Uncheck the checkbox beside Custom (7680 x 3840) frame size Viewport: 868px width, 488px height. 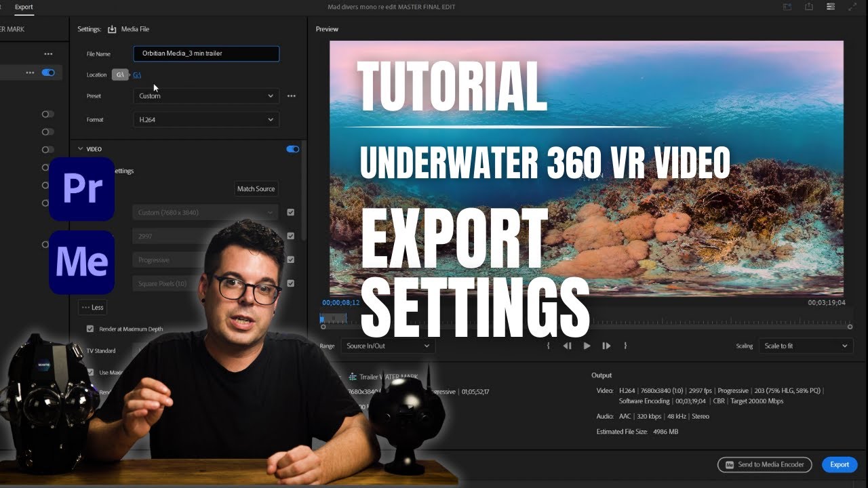coord(290,212)
